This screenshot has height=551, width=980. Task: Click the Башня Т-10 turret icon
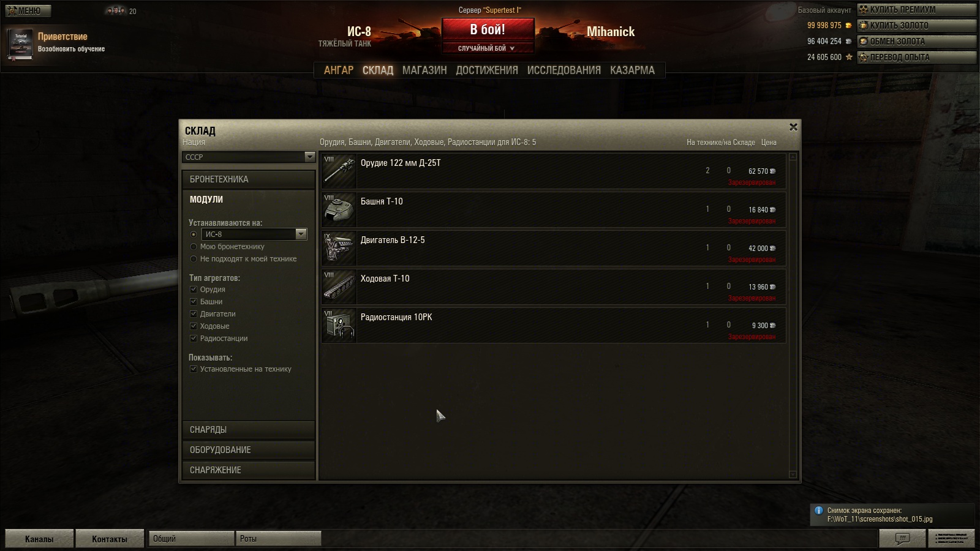click(339, 209)
